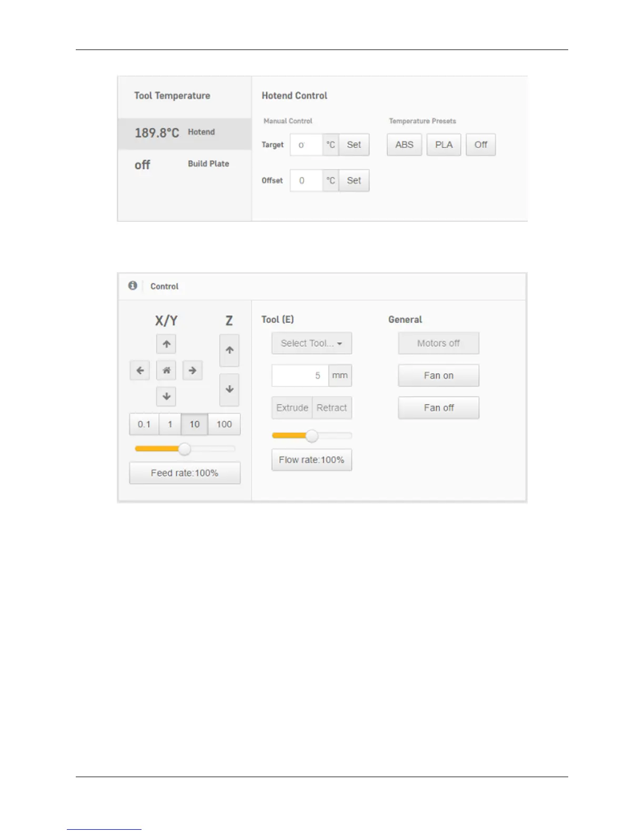Click the Temperature Presets label
This screenshot has height=834, width=644.
[422, 121]
